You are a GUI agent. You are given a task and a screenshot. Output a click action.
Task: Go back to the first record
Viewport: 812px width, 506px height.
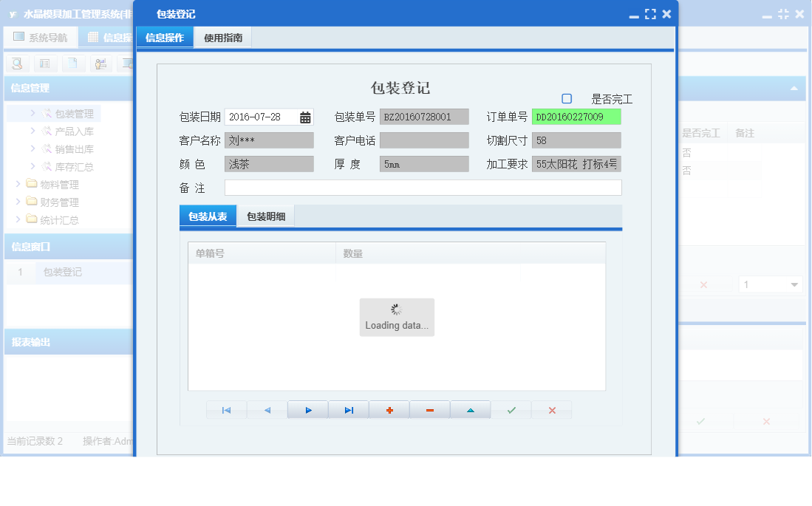[226, 409]
